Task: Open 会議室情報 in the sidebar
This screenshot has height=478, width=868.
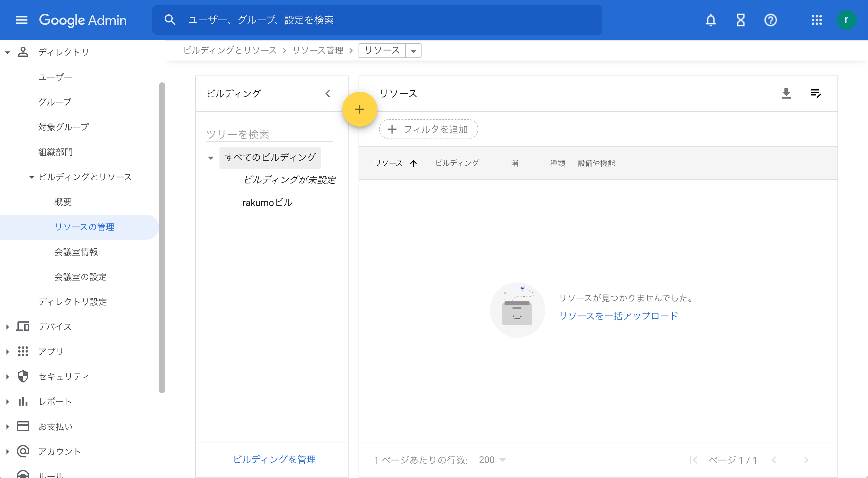Action: 76,251
